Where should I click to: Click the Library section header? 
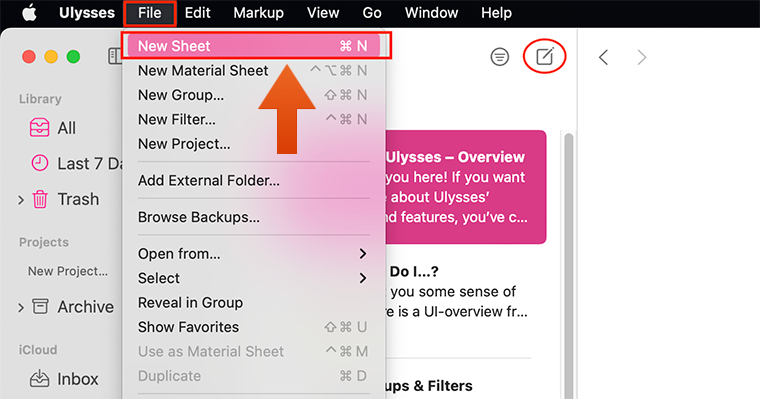coord(40,99)
